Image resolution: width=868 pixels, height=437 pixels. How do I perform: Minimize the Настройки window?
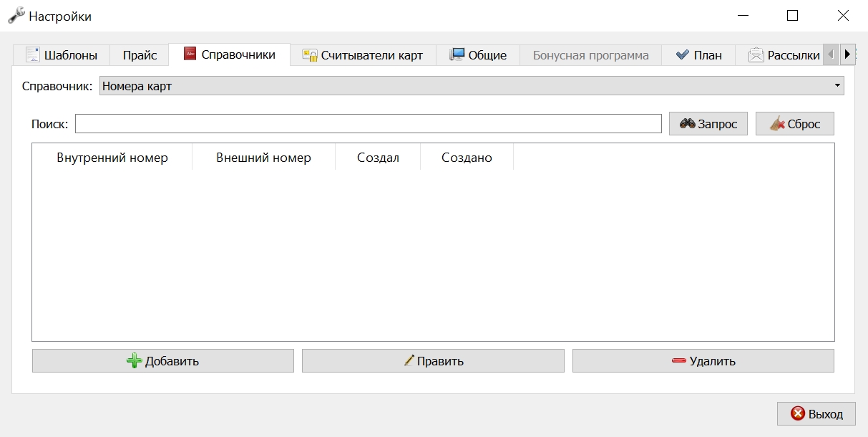click(x=743, y=16)
